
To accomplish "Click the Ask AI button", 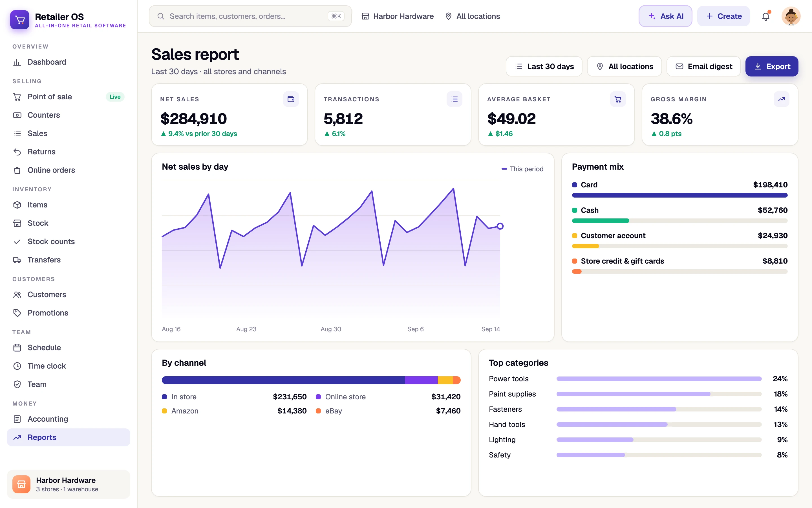I will [x=665, y=16].
